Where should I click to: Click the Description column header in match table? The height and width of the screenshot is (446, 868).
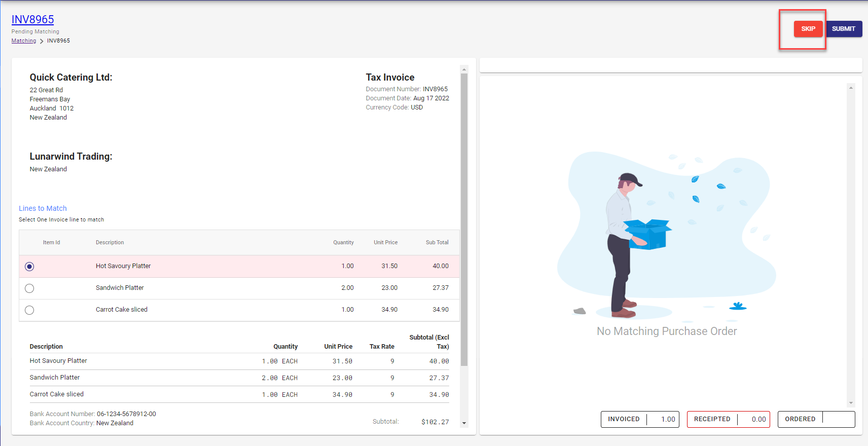coord(110,242)
